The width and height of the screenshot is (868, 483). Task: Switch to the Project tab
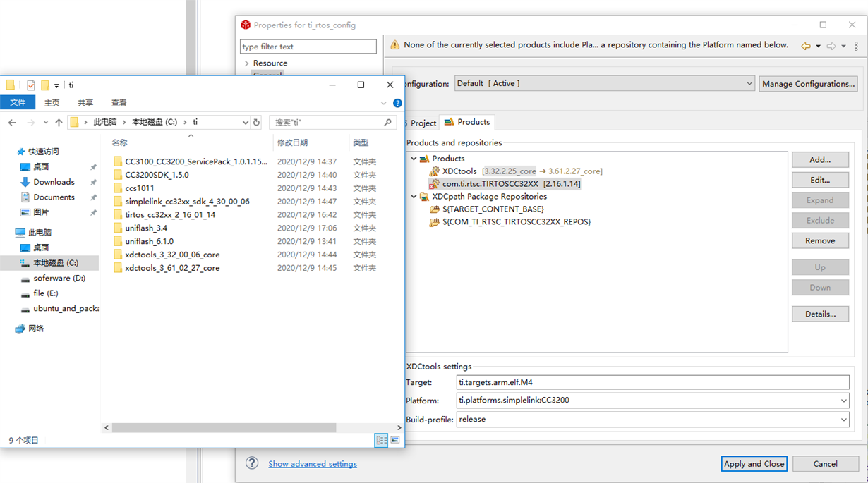pos(421,123)
